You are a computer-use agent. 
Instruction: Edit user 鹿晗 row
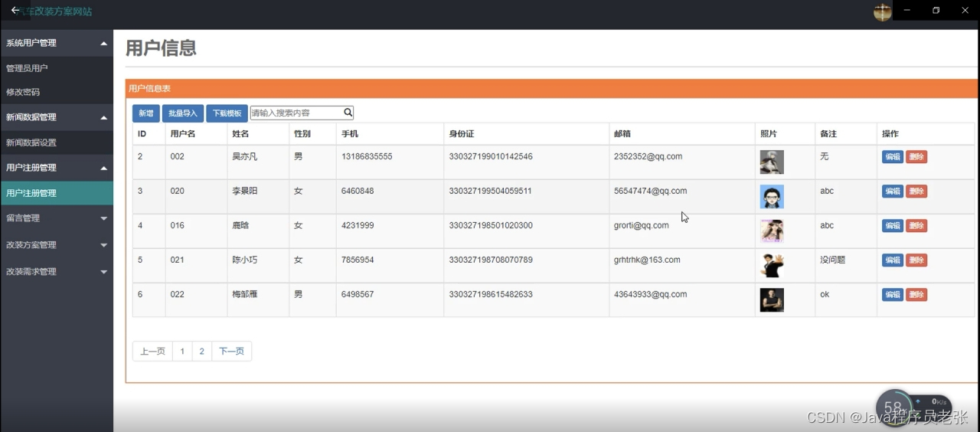892,226
